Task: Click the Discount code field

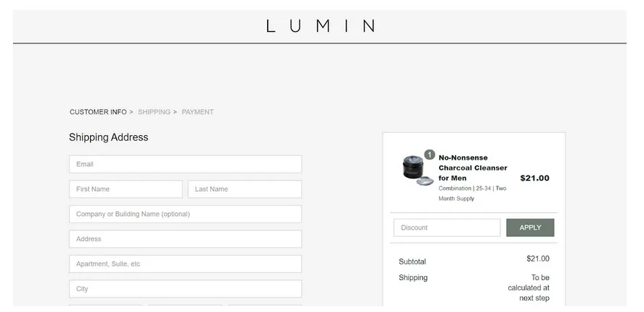Action: pos(446,227)
